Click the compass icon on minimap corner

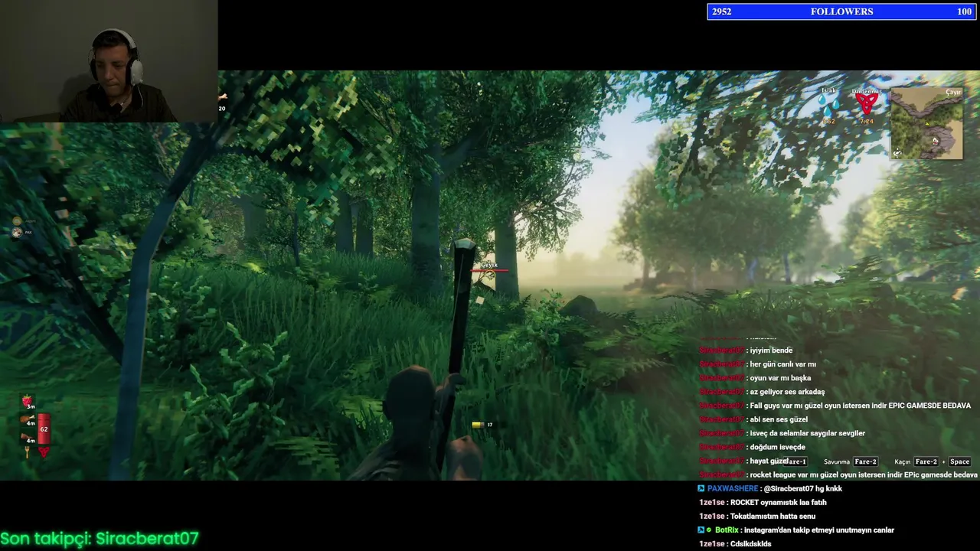tap(897, 153)
